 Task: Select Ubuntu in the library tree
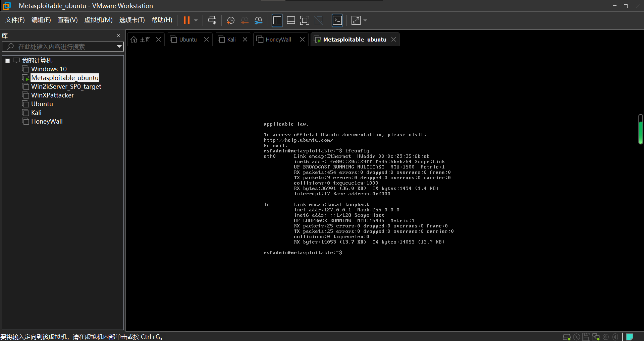42,104
